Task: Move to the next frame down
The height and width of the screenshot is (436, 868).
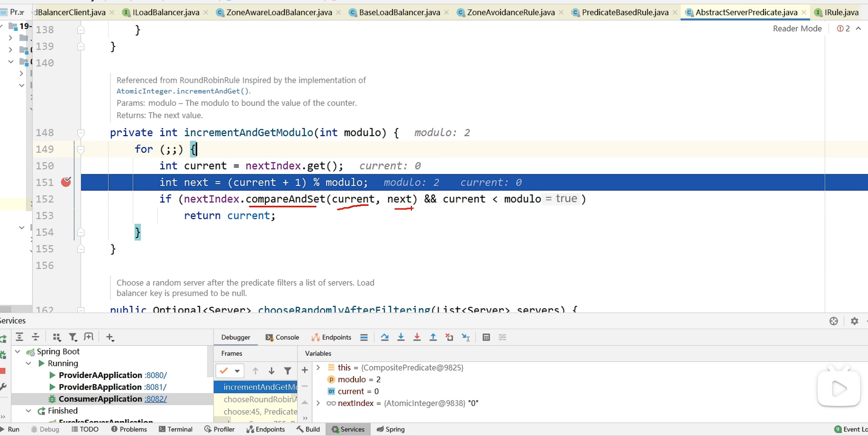Action: click(x=271, y=371)
